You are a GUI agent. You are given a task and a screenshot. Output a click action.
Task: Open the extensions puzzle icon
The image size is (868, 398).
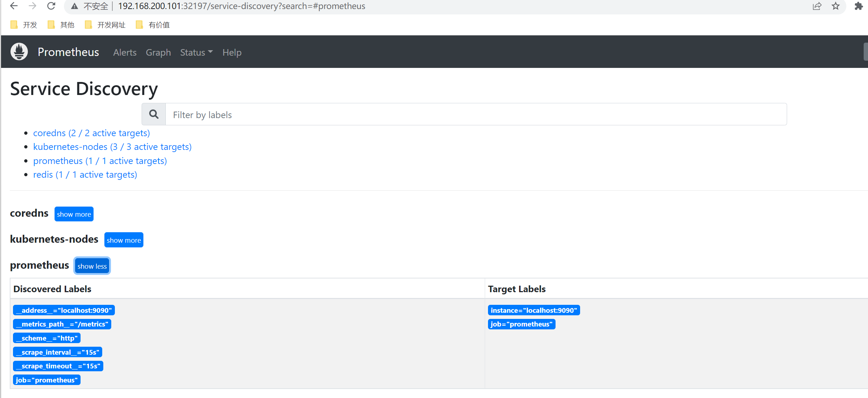pos(859,6)
